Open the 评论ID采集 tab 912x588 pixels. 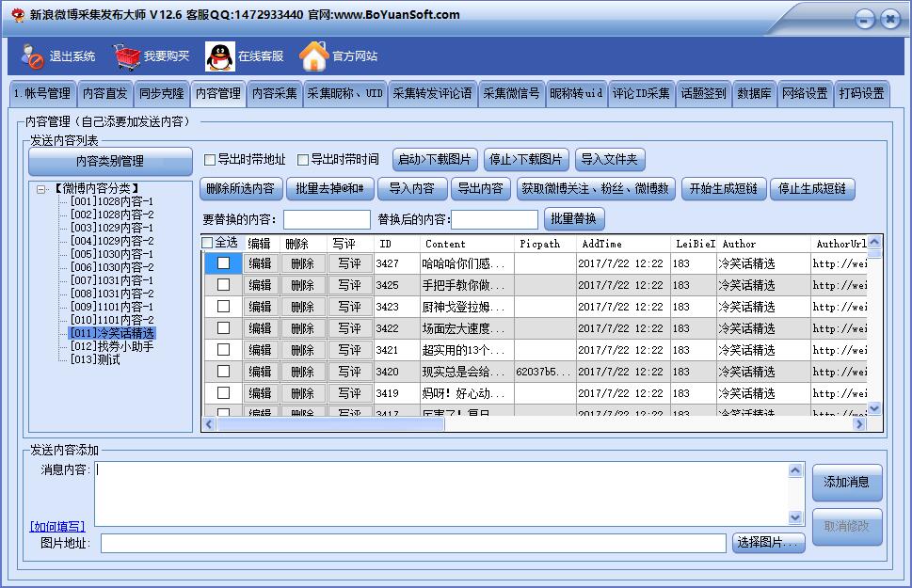tap(641, 94)
